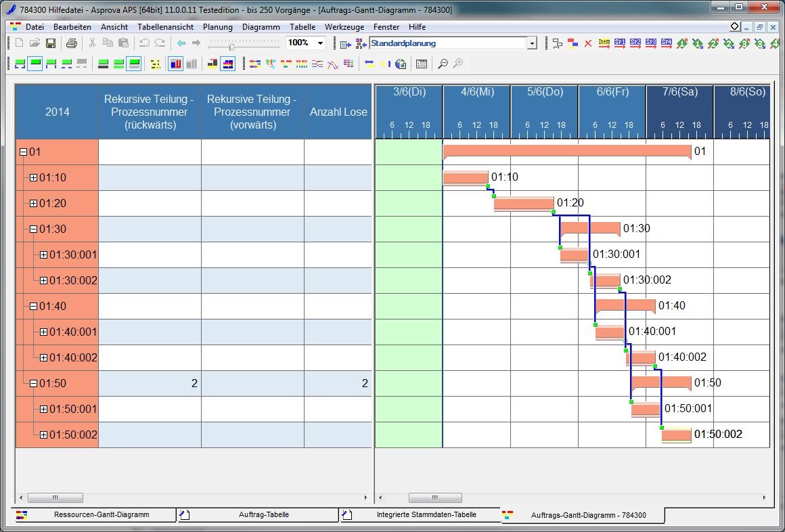Click the globe refresh icon in toolbar
Image resolution: width=785 pixels, height=532 pixels.
click(401, 64)
